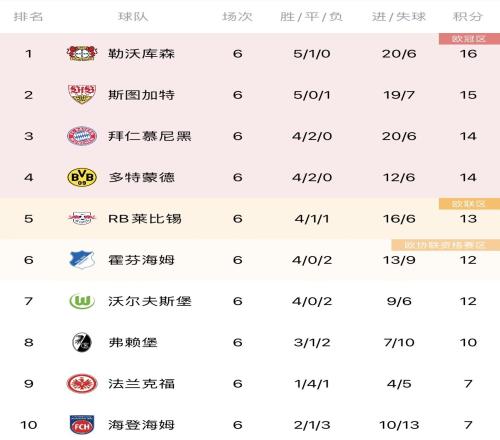Click the orange 欧联区 tag
Viewport: 500px width, 440px height.
pyautogui.click(x=469, y=204)
